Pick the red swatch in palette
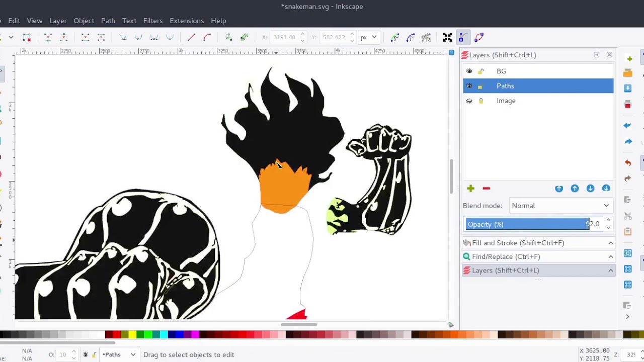 [x=117, y=335]
